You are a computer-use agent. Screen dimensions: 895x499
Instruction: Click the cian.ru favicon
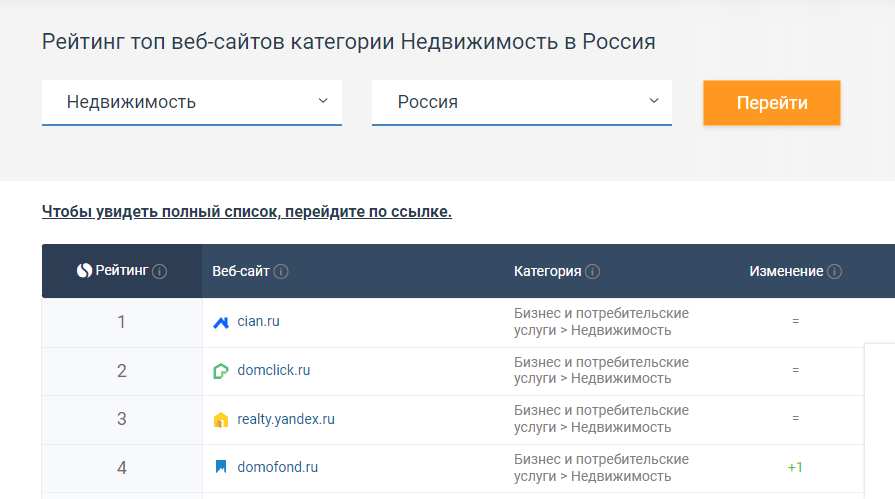tap(221, 323)
